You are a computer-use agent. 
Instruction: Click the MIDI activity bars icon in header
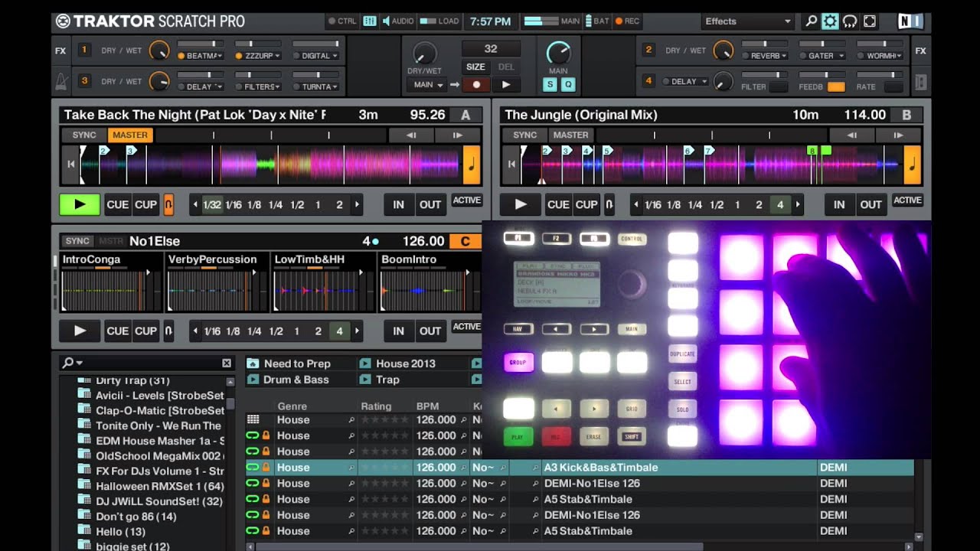point(370,21)
